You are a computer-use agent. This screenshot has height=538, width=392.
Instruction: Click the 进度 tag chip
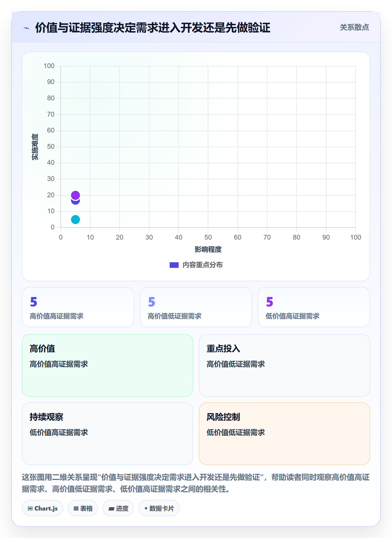[x=118, y=508]
